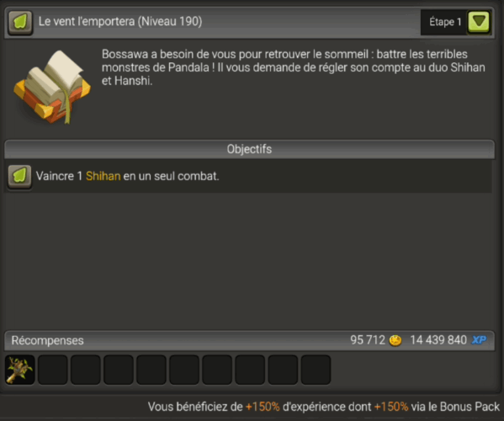The height and width of the screenshot is (421, 504).
Task: Open the Shihan monster link
Action: pyautogui.click(x=103, y=176)
